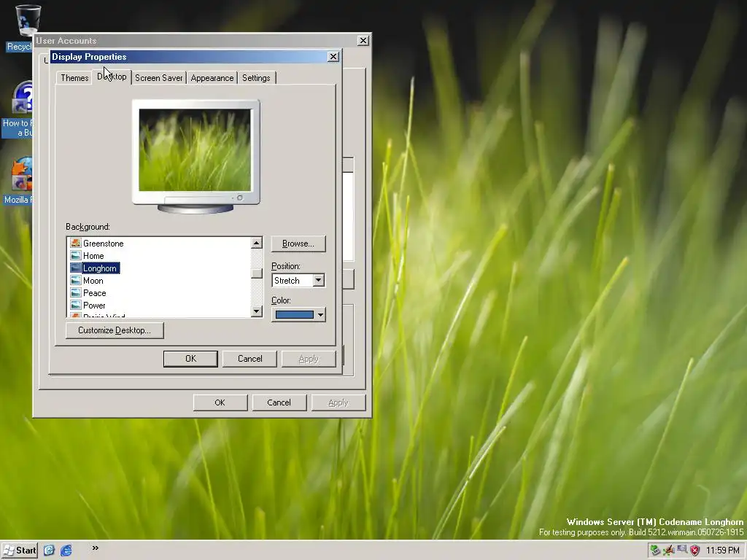Screen dimensions: 747x560
Task: Click the display monitor tray icon
Action: pos(682,550)
